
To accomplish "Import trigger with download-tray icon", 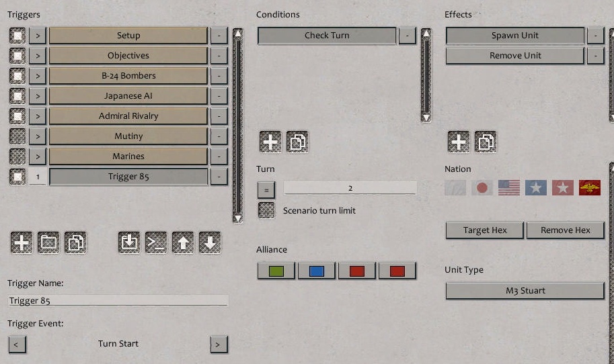I will click(129, 243).
